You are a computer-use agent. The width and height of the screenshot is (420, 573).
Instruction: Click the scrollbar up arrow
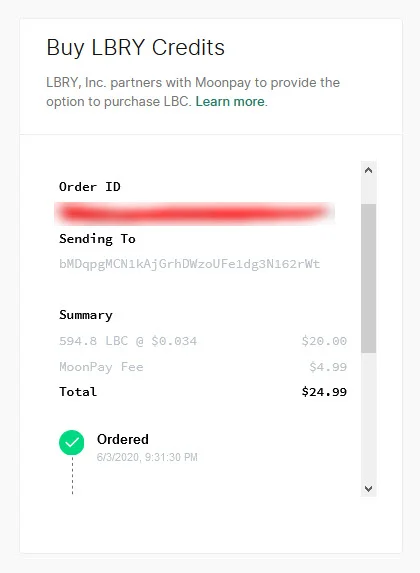click(x=368, y=170)
